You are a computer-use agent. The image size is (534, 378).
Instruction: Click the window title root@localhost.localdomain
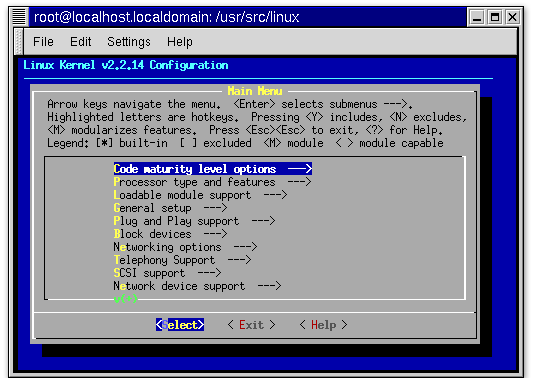click(167, 17)
